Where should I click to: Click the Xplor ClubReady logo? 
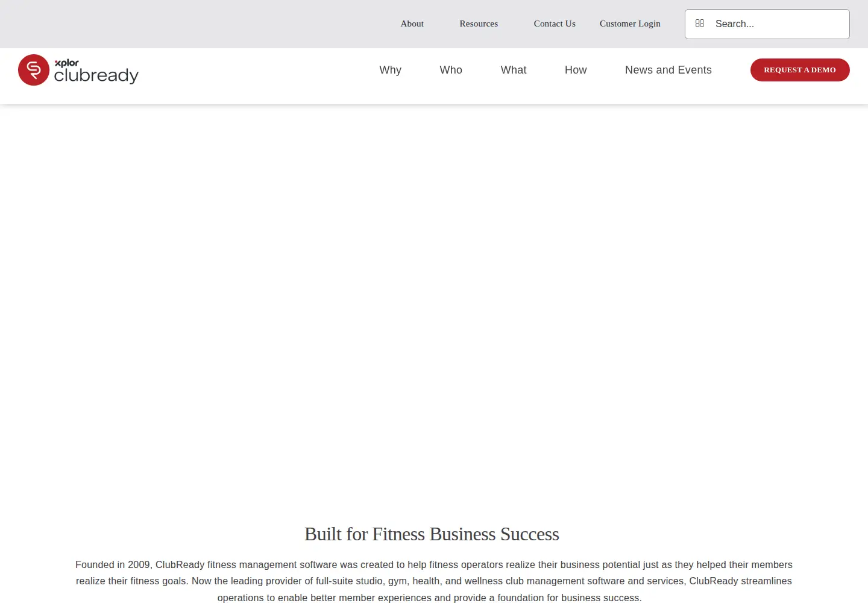point(78,70)
